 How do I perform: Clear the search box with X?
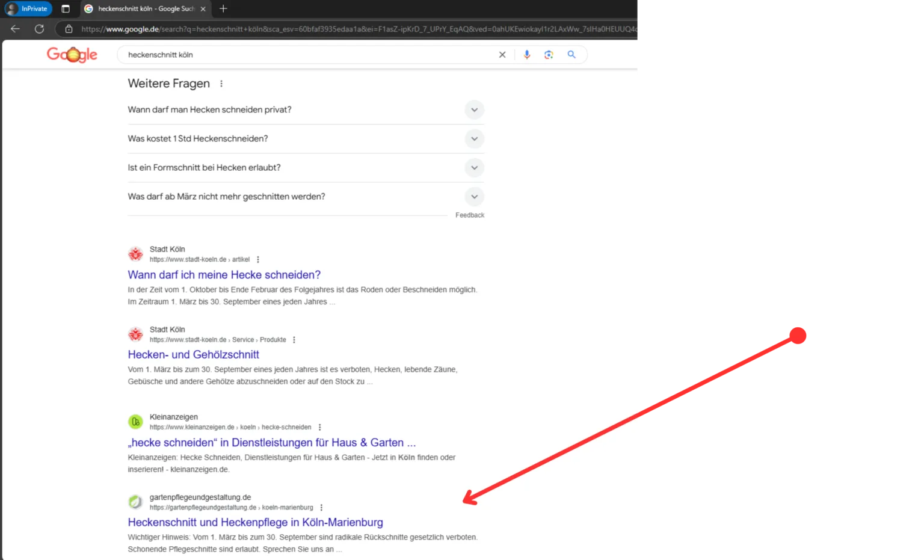point(502,55)
